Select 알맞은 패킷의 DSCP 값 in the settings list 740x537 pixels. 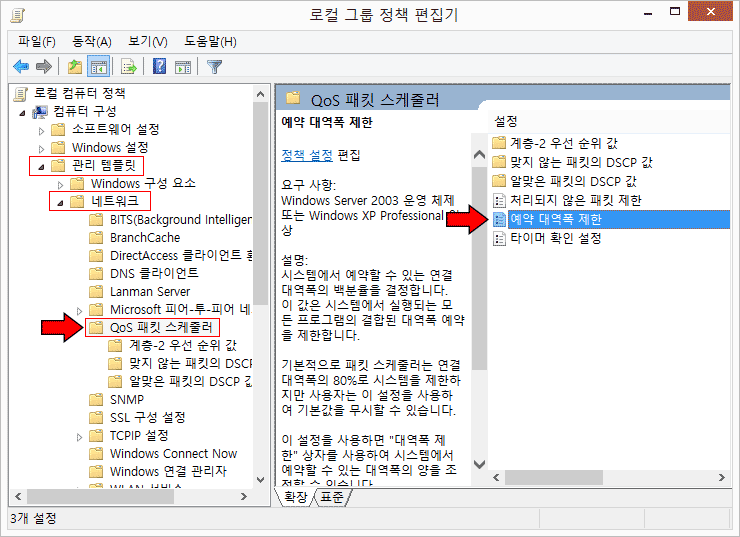pos(573,181)
